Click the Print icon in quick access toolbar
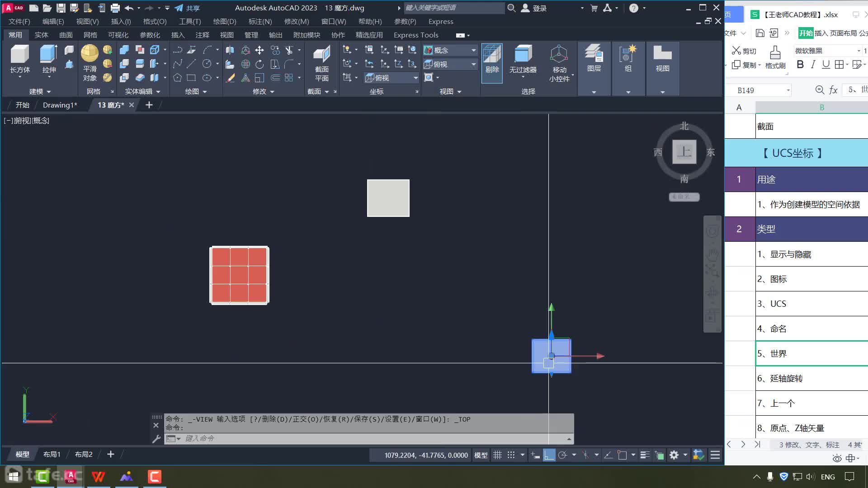This screenshot has height=488, width=868. point(115,8)
